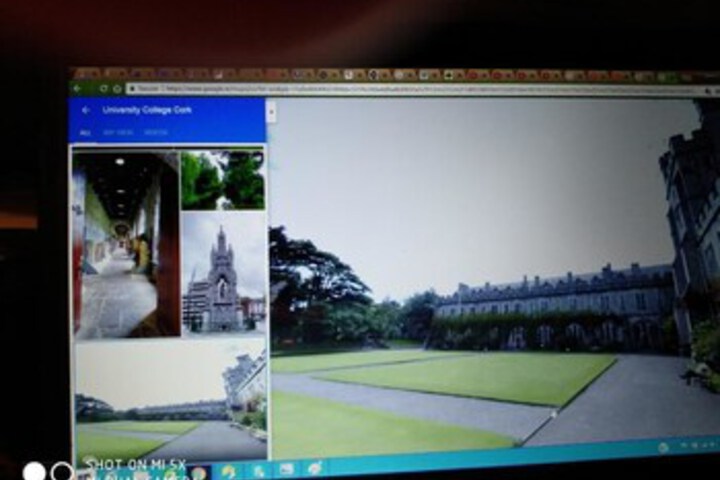Click the address bar URL
Viewport: 720px width, 480px height.
pyautogui.click(x=413, y=90)
